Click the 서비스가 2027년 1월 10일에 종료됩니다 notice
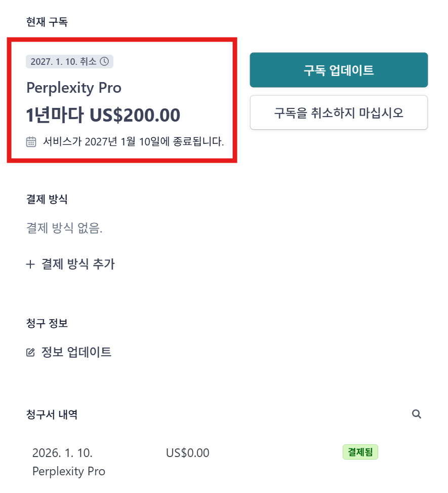The image size is (448, 493). pos(134,141)
